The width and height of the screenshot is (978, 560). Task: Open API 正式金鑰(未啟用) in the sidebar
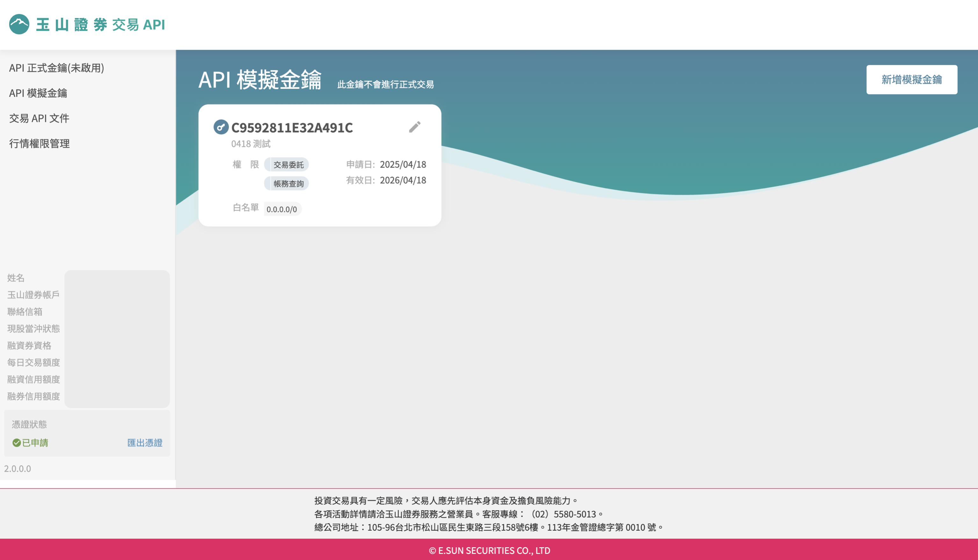[56, 68]
